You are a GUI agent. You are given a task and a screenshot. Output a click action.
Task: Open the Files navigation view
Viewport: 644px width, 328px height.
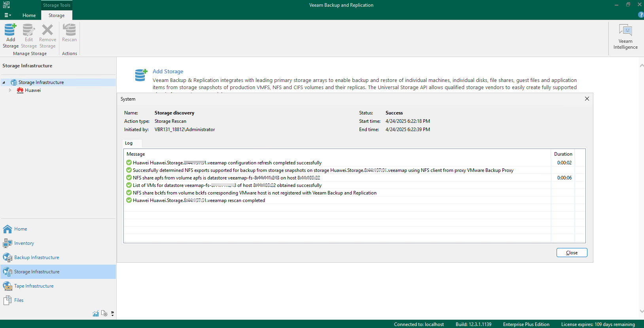click(59, 300)
